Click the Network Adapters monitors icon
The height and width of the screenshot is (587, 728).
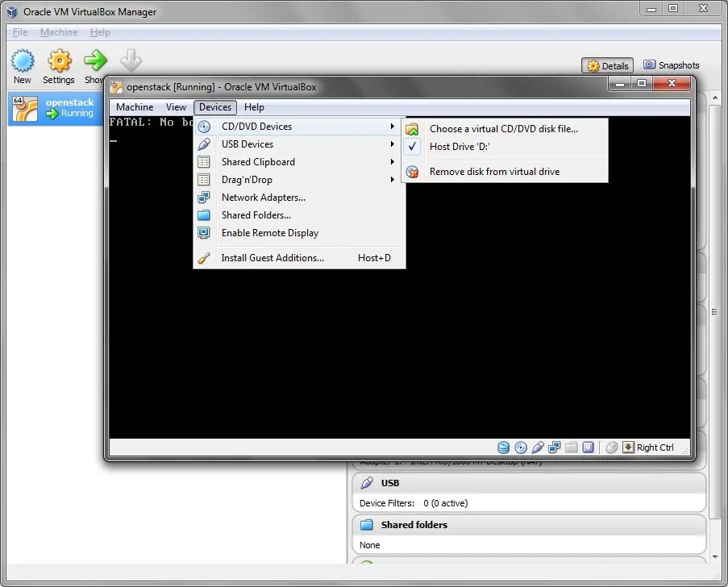tap(204, 198)
